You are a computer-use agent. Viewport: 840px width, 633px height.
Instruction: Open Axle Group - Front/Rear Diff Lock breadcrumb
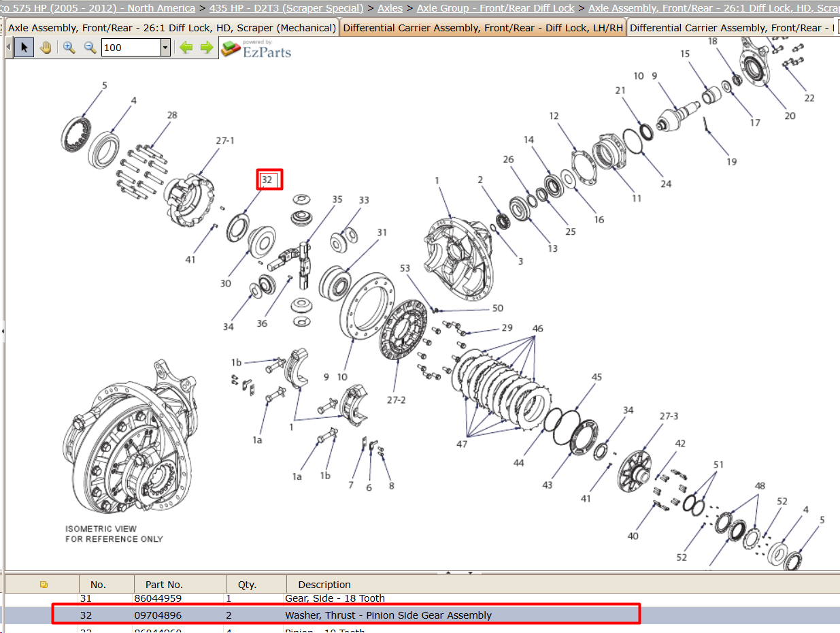click(x=495, y=8)
